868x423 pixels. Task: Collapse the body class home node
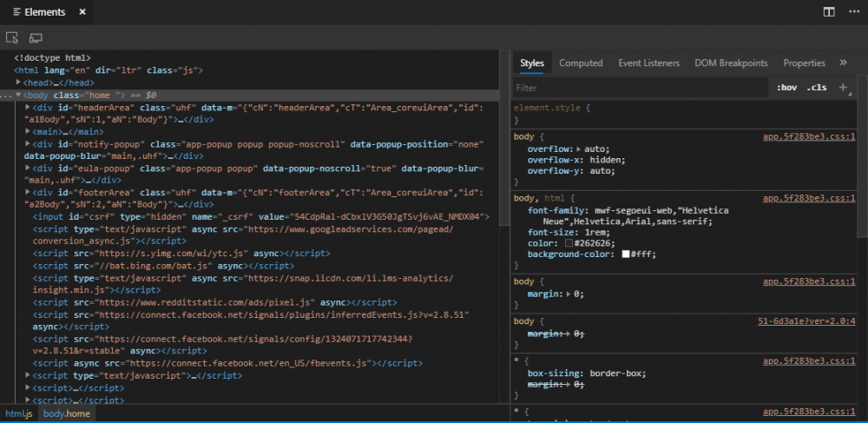(18, 95)
